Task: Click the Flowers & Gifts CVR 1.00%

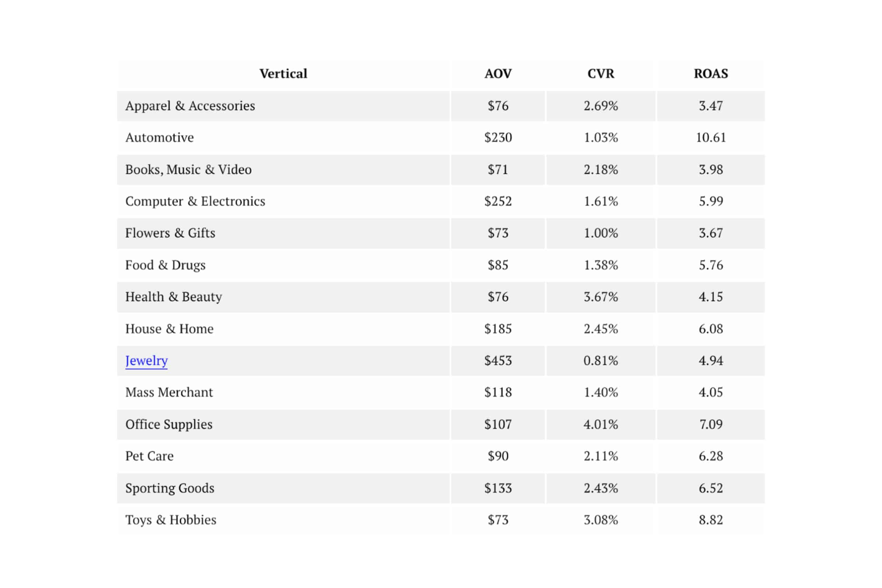Action: point(601,233)
